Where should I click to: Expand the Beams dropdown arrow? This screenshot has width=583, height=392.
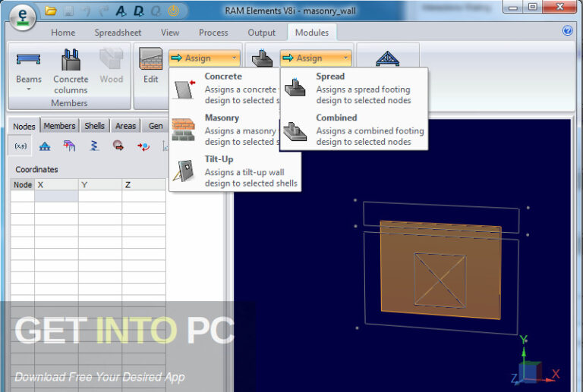29,89
